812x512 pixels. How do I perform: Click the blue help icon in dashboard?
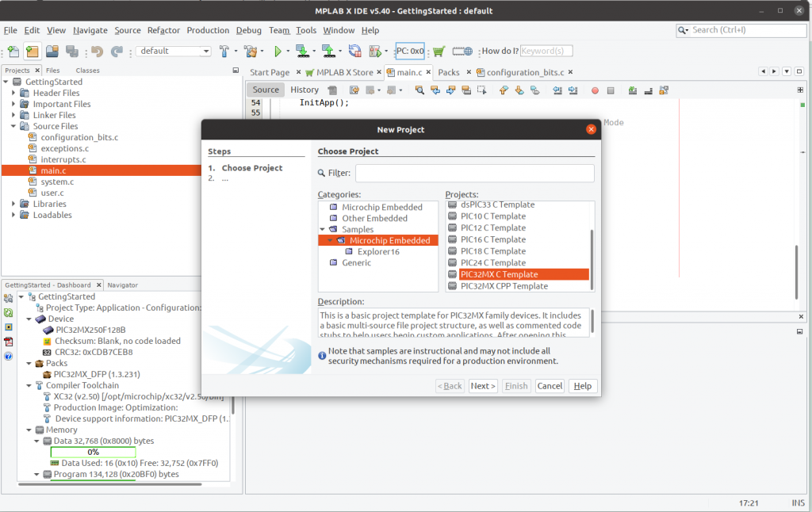point(8,356)
